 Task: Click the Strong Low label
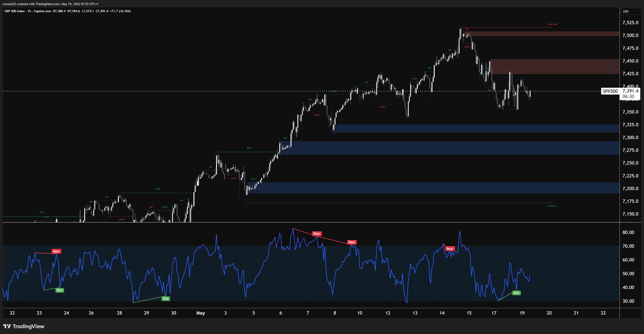point(552,206)
